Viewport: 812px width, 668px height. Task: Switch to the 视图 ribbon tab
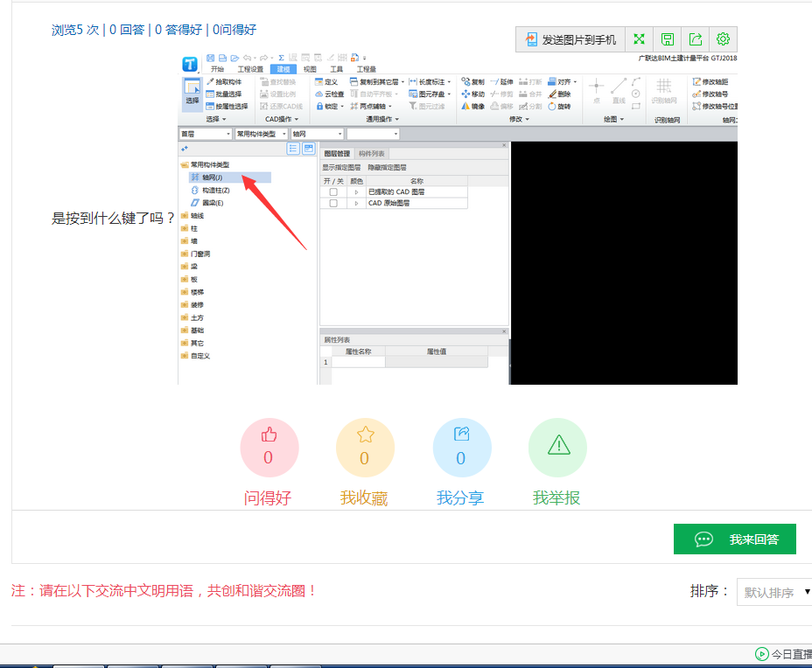pyautogui.click(x=310, y=69)
